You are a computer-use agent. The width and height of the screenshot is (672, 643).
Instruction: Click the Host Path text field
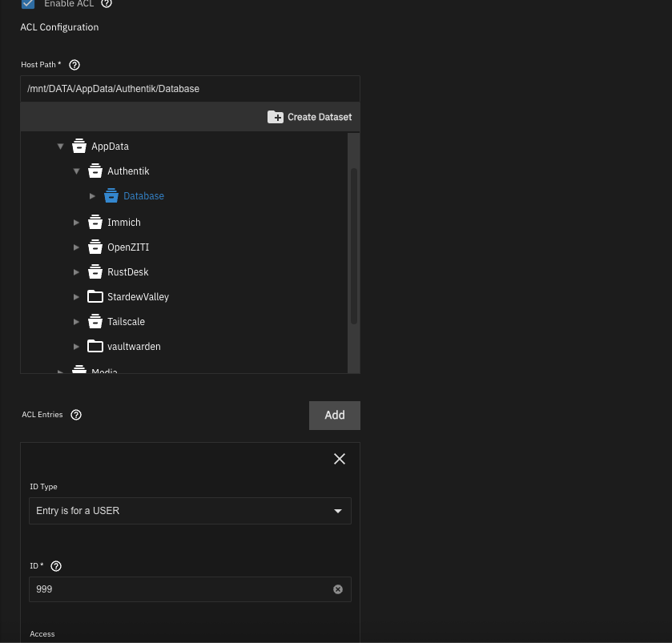tap(190, 89)
